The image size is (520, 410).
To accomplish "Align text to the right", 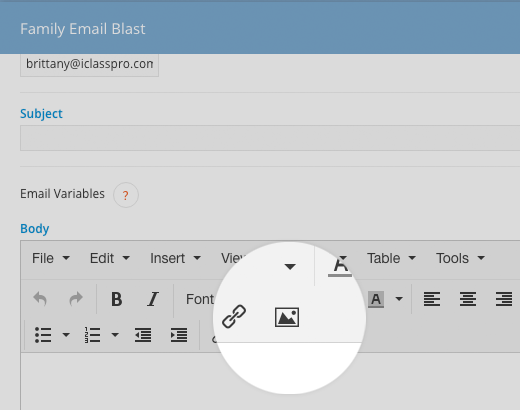I will 504,299.
